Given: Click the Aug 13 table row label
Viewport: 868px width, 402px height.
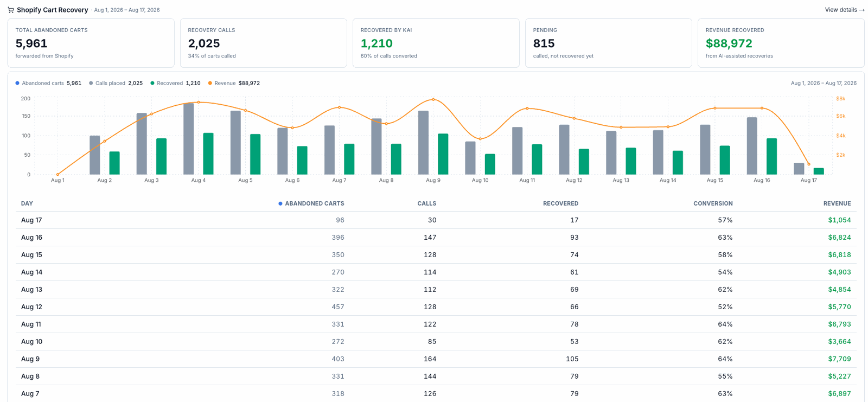Looking at the screenshot, I should 31,290.
